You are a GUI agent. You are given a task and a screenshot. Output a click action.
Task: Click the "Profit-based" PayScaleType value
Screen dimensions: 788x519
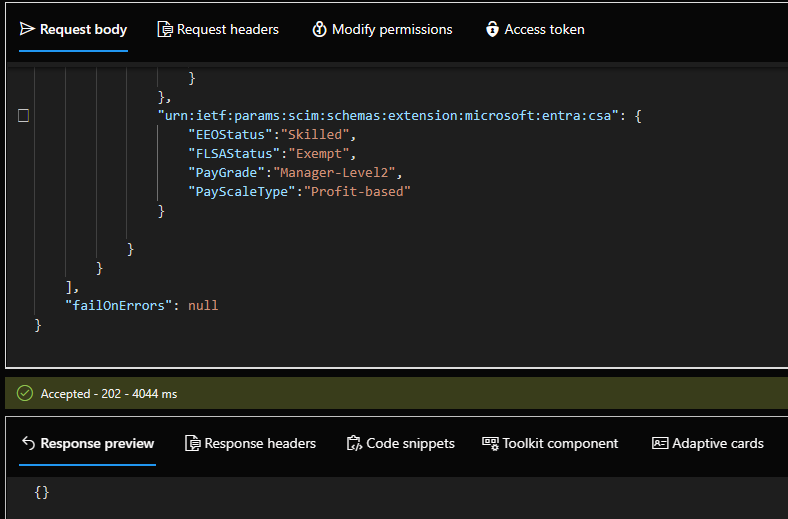tap(357, 192)
